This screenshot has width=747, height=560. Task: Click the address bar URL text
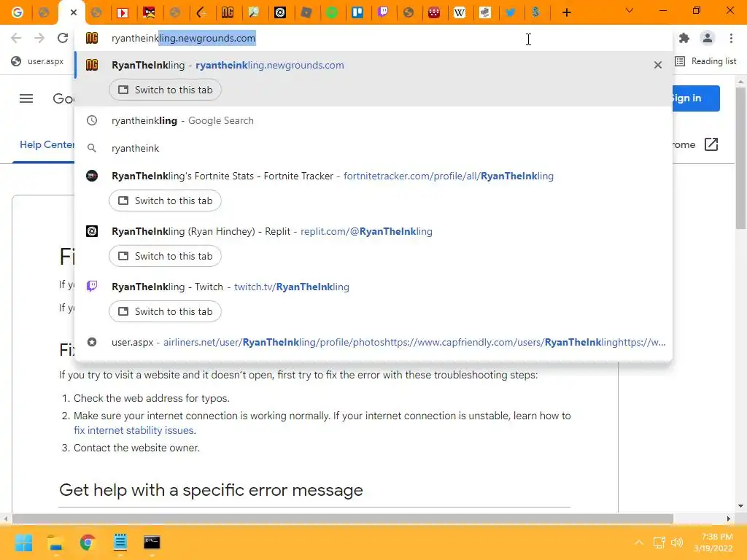pos(183,38)
